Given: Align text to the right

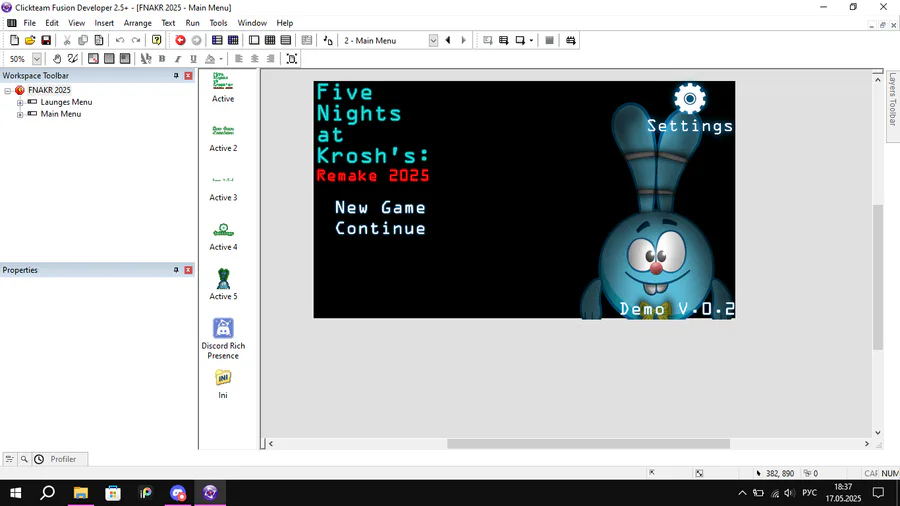Looking at the screenshot, I should [x=270, y=59].
